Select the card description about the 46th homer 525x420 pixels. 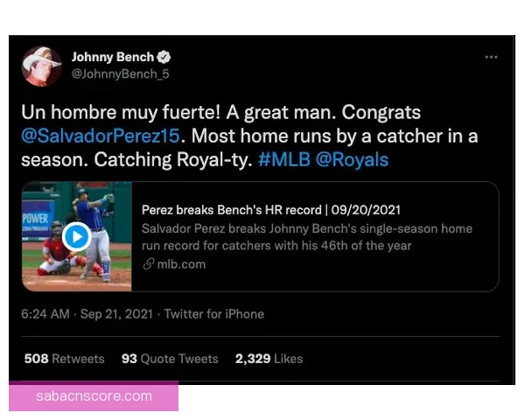[306, 236]
